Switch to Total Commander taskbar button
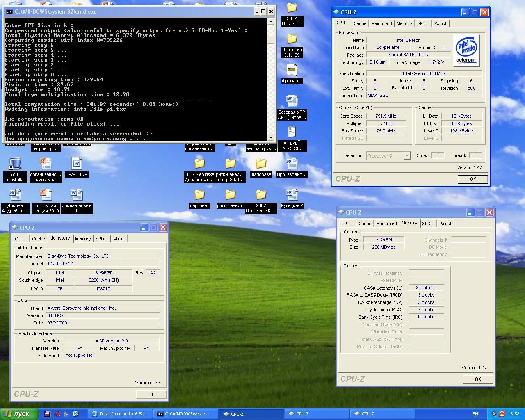 coord(120,414)
